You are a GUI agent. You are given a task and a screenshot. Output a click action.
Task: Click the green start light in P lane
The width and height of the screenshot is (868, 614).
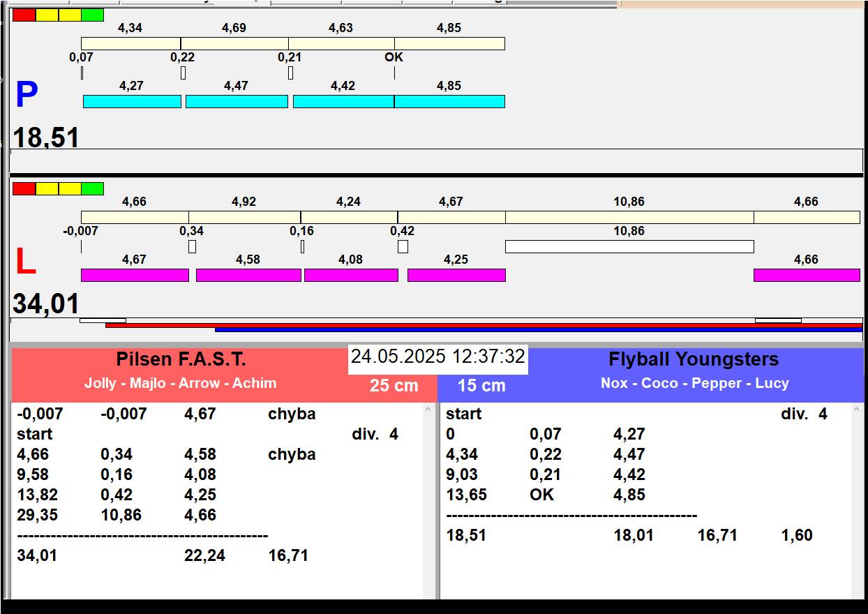[x=92, y=15]
